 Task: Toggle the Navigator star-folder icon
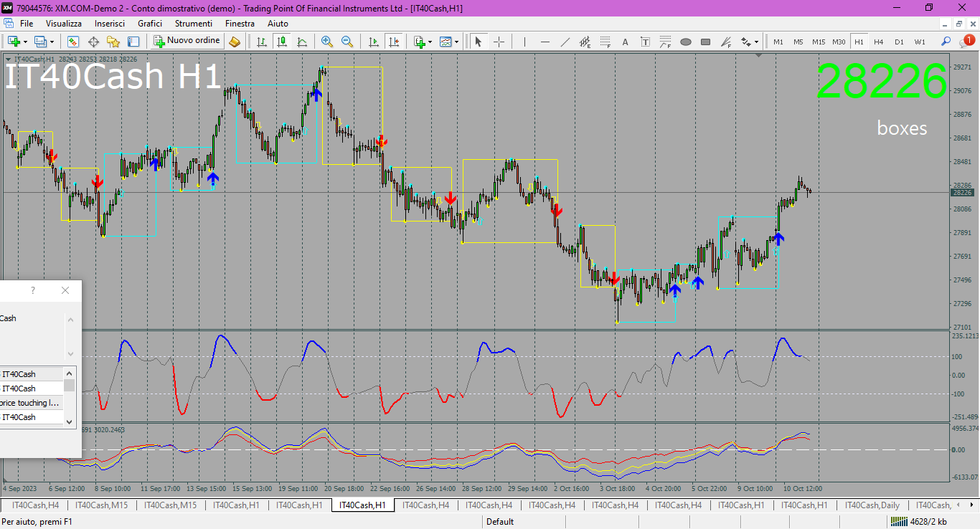[113, 42]
